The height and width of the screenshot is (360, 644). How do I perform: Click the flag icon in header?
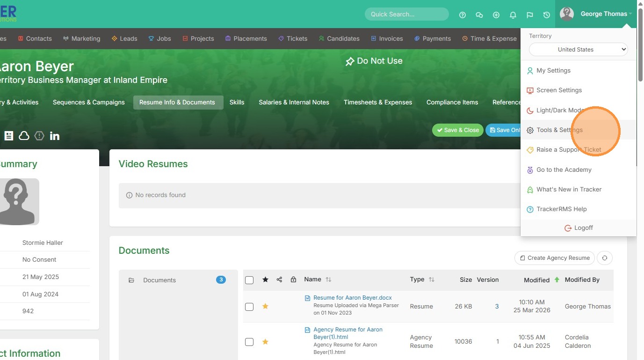point(530,15)
